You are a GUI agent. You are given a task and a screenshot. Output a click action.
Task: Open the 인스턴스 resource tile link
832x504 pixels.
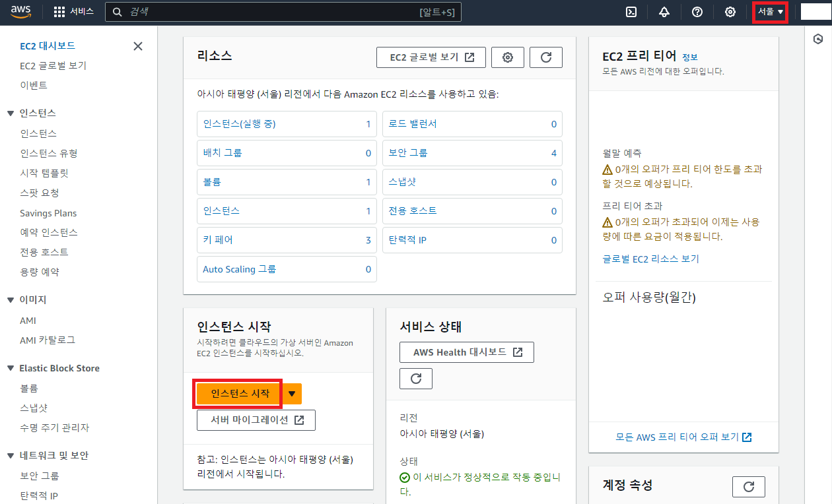pos(221,211)
